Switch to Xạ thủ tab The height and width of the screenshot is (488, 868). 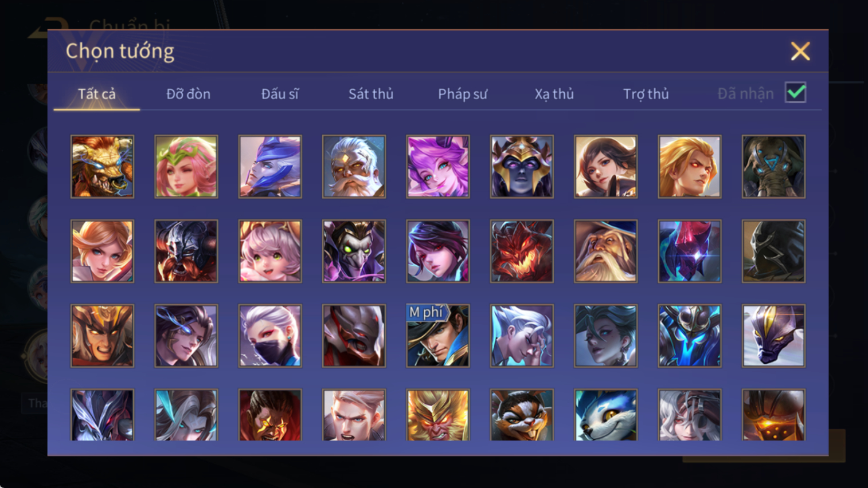(554, 94)
